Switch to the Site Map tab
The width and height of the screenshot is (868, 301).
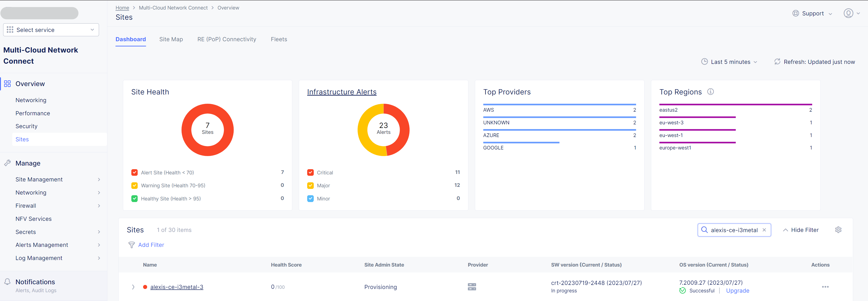coord(171,39)
